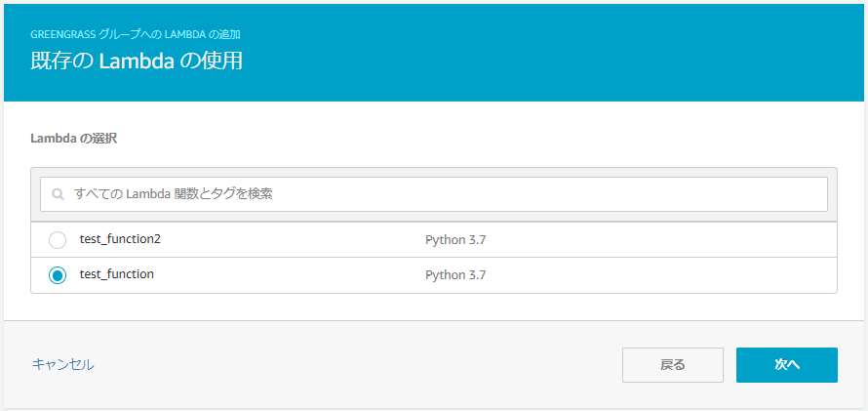Click Python 3.7 runtime beside test_function
Screen dimensions: 868x411
click(x=455, y=275)
